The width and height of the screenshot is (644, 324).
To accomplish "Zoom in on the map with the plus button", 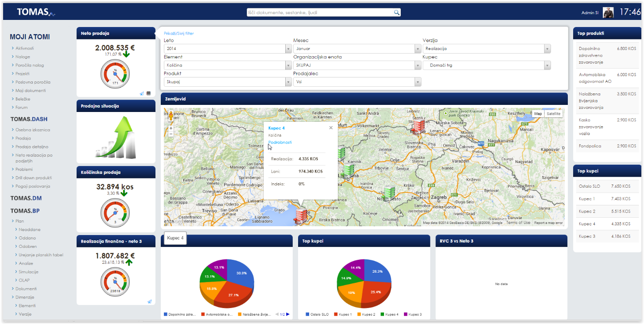I will point(171,128).
